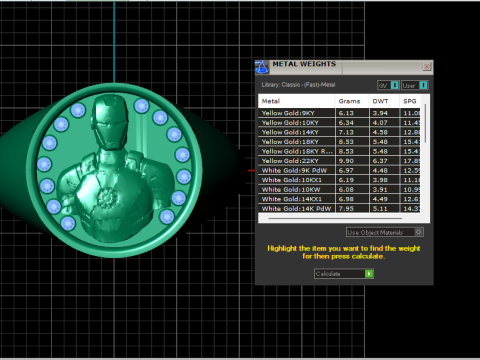Click the 5.11 DWT value
The image size is (480, 360).
tap(380, 209)
